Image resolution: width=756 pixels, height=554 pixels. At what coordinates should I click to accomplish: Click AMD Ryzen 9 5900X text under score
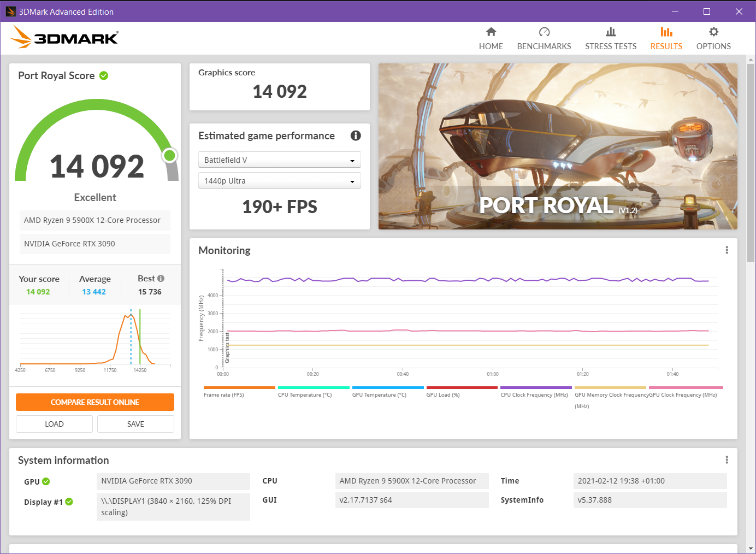click(x=92, y=220)
